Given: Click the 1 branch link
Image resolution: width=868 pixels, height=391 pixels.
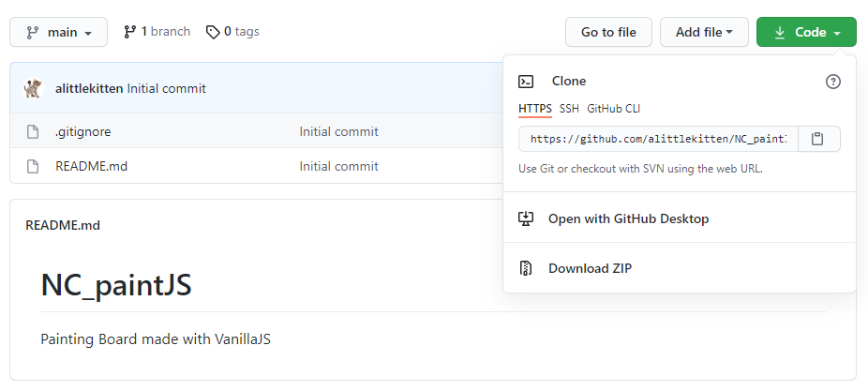Looking at the screenshot, I should point(157,32).
